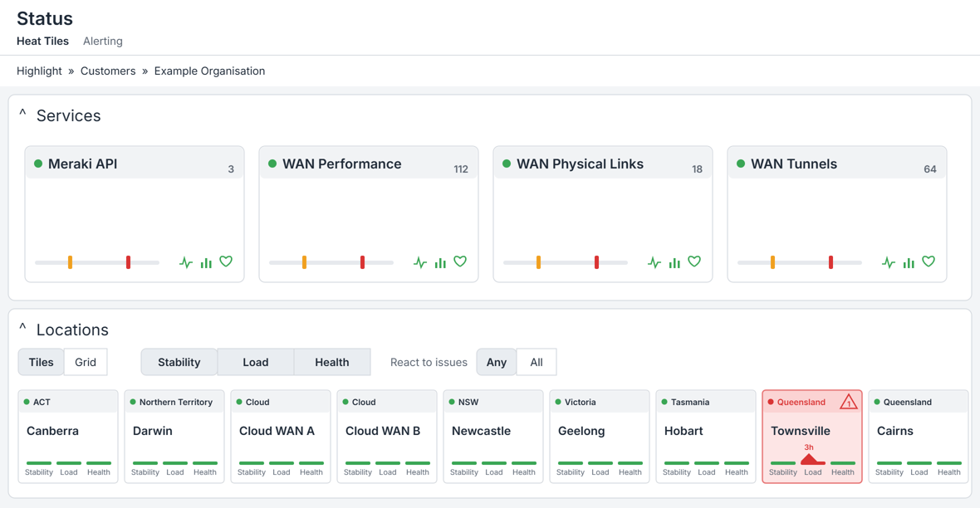Image resolution: width=980 pixels, height=508 pixels.
Task: Click the orange threshold marker on Meraki API slider
Action: [x=70, y=262]
